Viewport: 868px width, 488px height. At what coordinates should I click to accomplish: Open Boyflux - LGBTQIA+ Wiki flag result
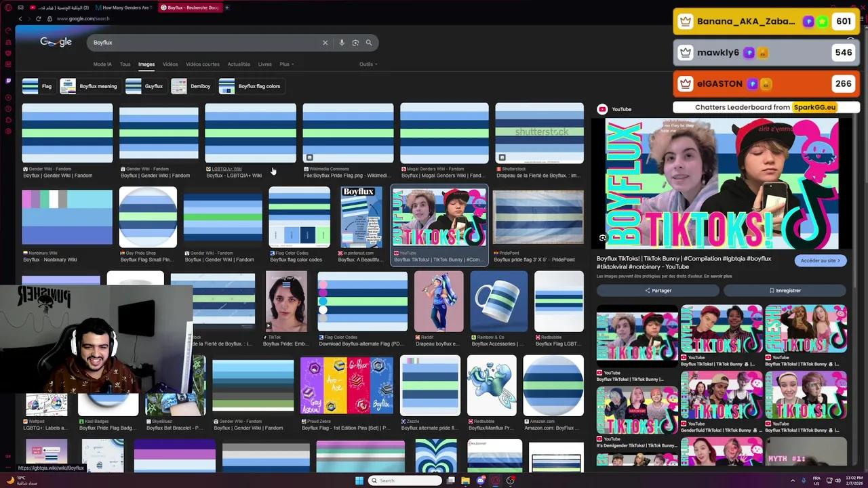pyautogui.click(x=250, y=133)
